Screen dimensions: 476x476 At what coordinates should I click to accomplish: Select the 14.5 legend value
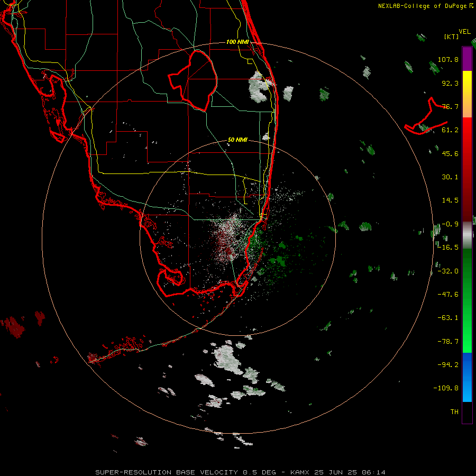(450, 200)
